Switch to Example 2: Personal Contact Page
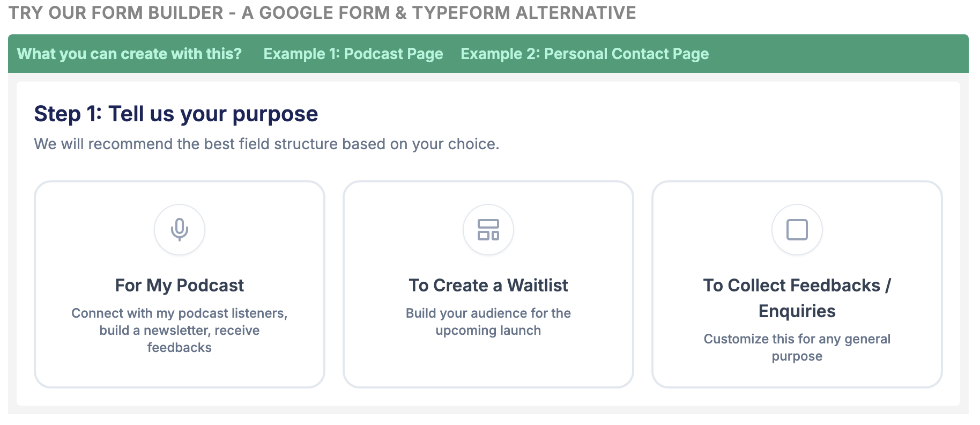This screenshot has height=425, width=980. [x=584, y=54]
